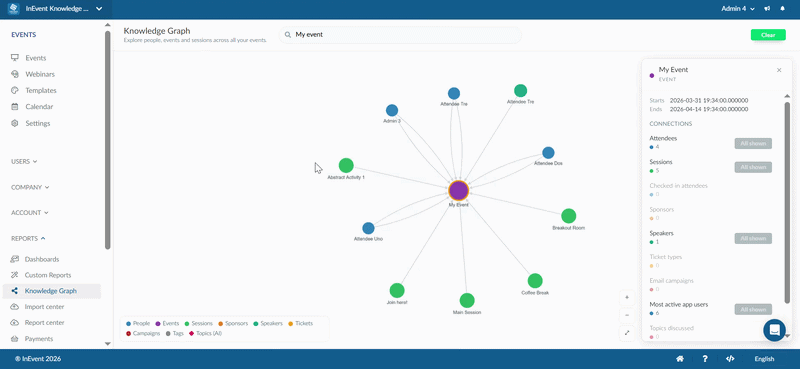Select the Abstract Activity 1 node
The height and width of the screenshot is (369, 800).
[346, 165]
